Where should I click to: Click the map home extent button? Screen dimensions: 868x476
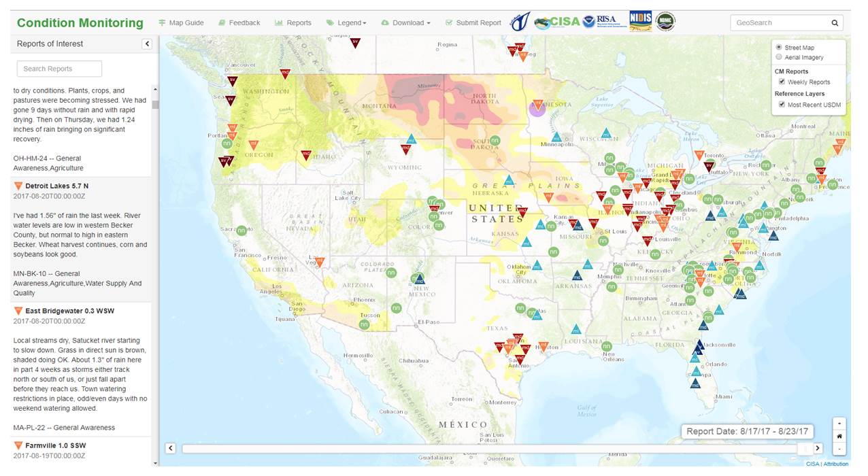pyautogui.click(x=839, y=436)
